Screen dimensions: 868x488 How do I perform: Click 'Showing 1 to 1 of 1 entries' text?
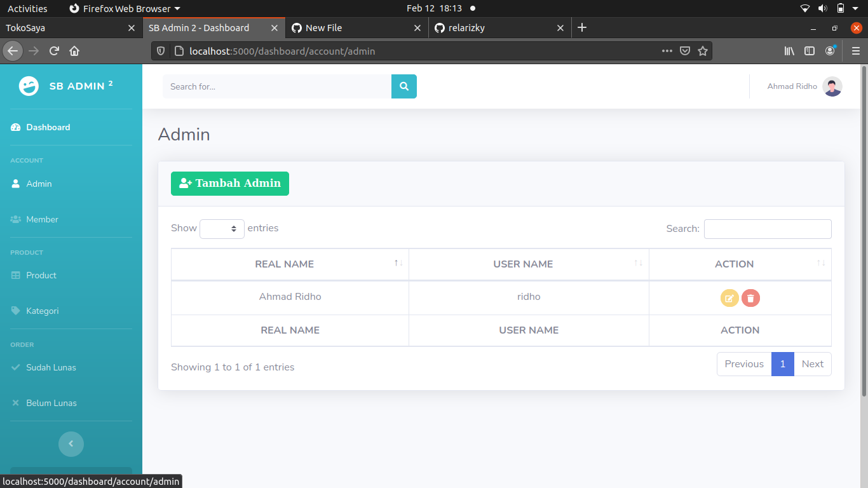tap(233, 367)
